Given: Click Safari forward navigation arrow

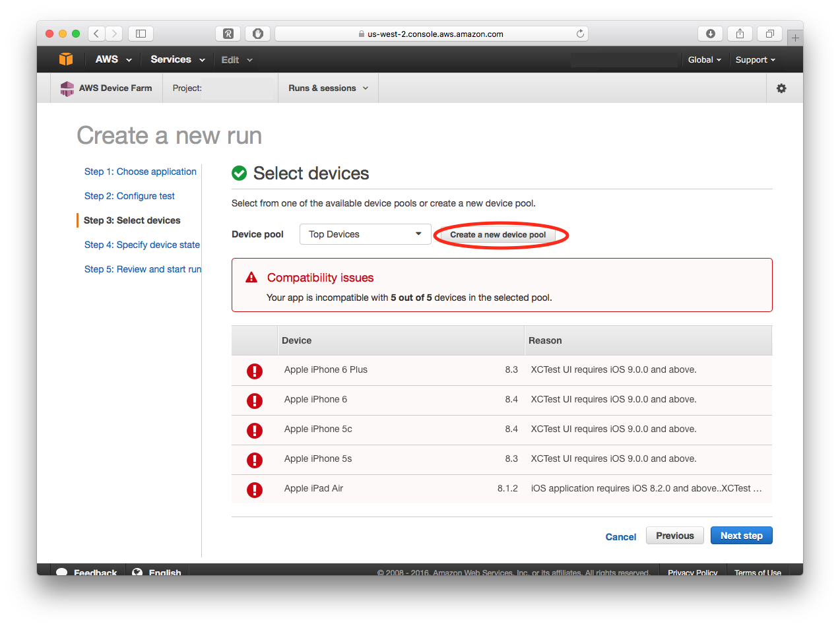Looking at the screenshot, I should [x=114, y=34].
